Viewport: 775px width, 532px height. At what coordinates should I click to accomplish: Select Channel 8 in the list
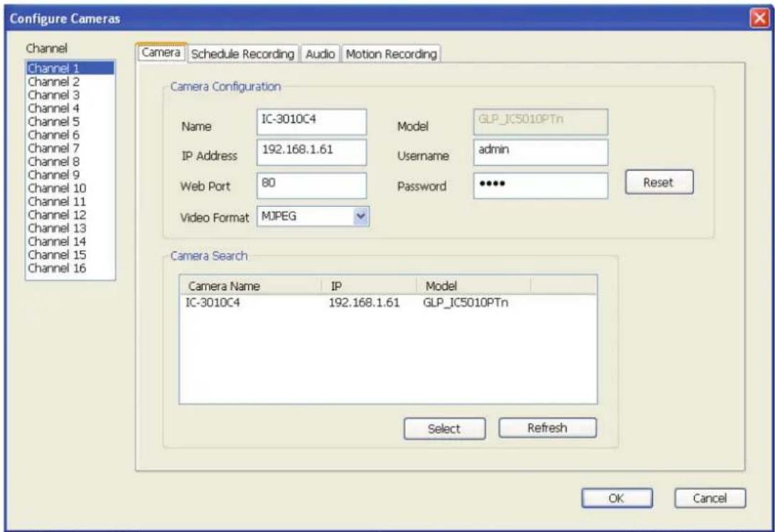click(70, 161)
